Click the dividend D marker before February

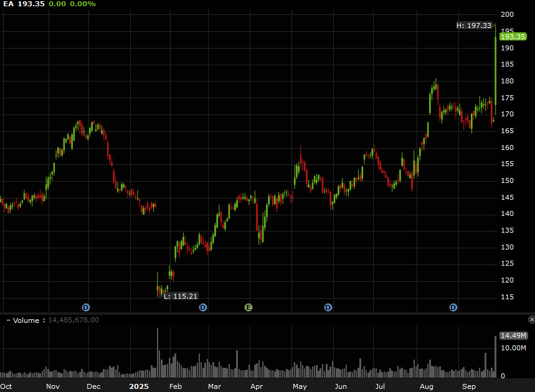pos(202,307)
